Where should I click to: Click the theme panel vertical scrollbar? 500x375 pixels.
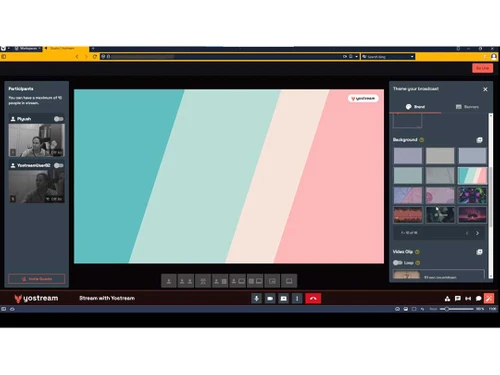pyautogui.click(x=491, y=196)
